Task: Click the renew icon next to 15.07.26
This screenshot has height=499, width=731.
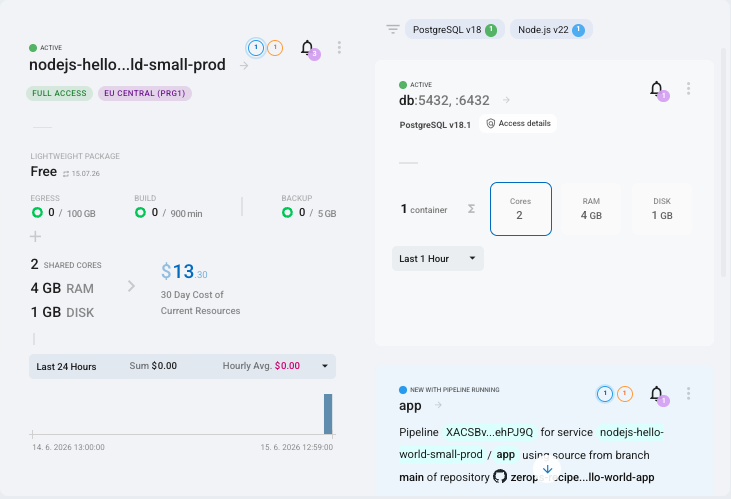Action: pos(66,174)
